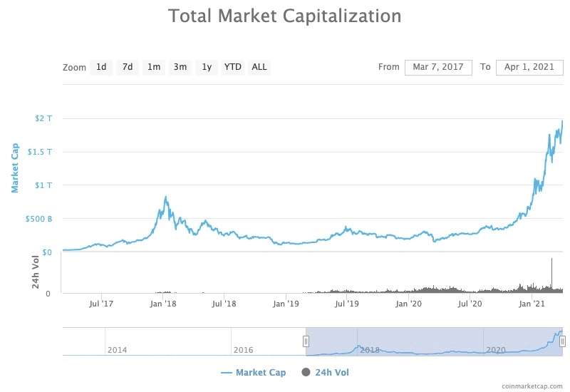Open the coinmarketcap.com credit link

coord(532,386)
